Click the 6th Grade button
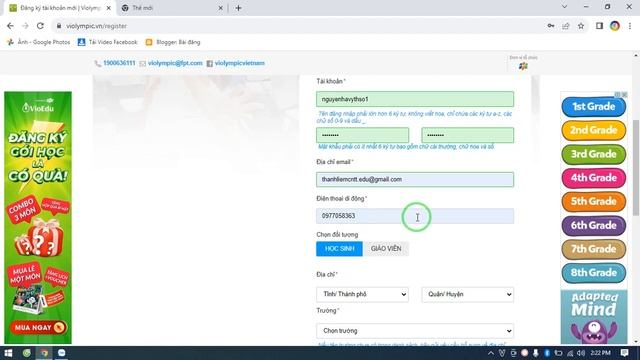 tap(593, 225)
